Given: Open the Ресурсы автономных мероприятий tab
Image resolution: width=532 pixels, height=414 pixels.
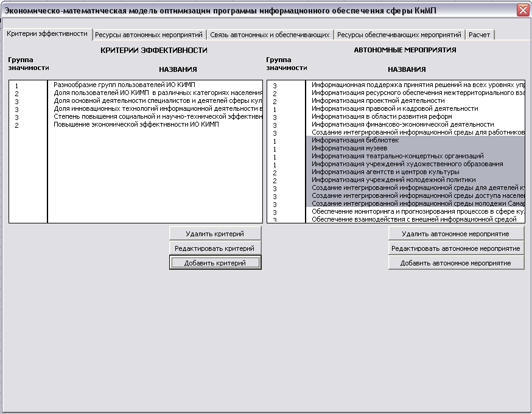Looking at the screenshot, I should tap(149, 35).
